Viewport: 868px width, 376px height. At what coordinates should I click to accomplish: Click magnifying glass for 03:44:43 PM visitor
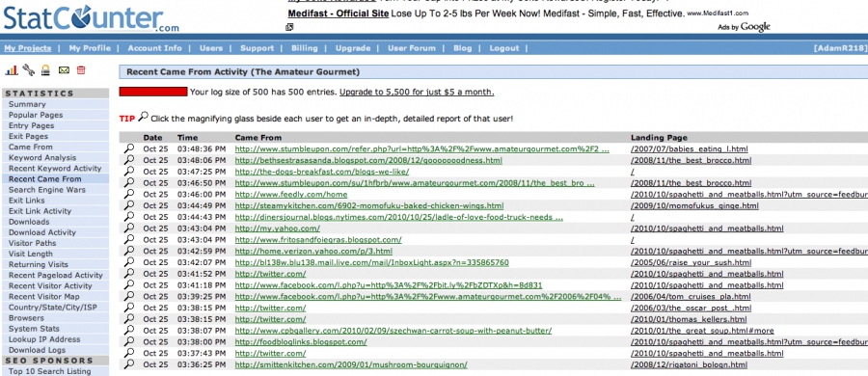[129, 217]
